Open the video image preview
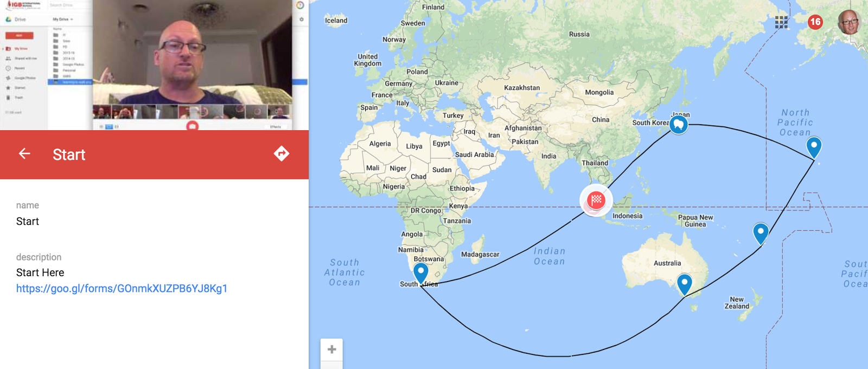868x369 pixels. point(155,65)
